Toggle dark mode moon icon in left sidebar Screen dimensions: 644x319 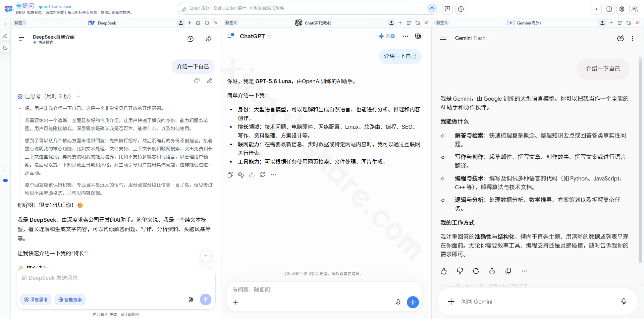click(x=5, y=48)
